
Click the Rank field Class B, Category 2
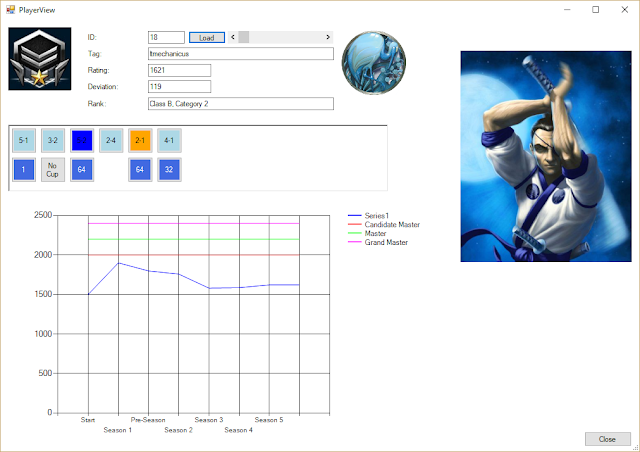coord(240,104)
